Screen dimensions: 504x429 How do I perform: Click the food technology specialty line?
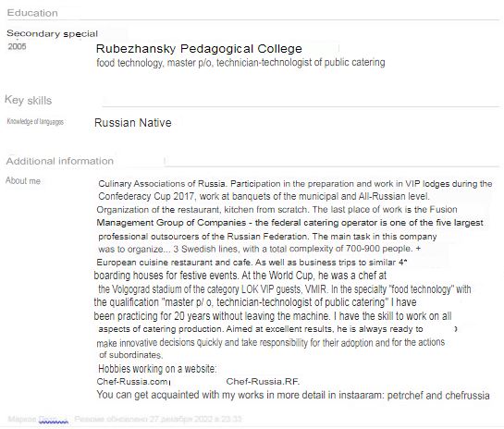[x=240, y=62]
